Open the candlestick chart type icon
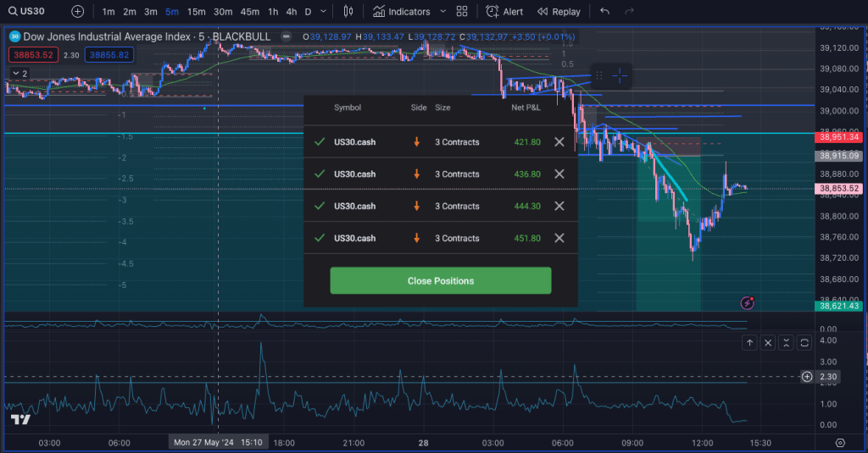The height and width of the screenshot is (453, 868). pyautogui.click(x=348, y=12)
